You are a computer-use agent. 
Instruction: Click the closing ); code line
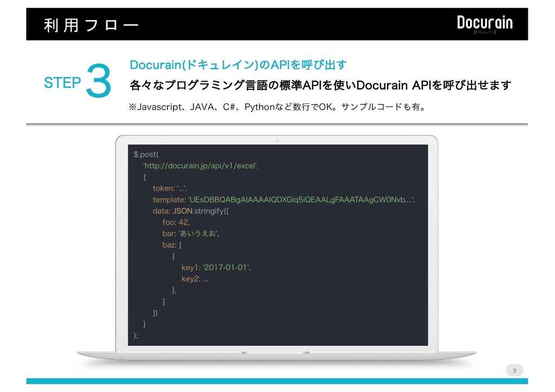click(x=136, y=336)
